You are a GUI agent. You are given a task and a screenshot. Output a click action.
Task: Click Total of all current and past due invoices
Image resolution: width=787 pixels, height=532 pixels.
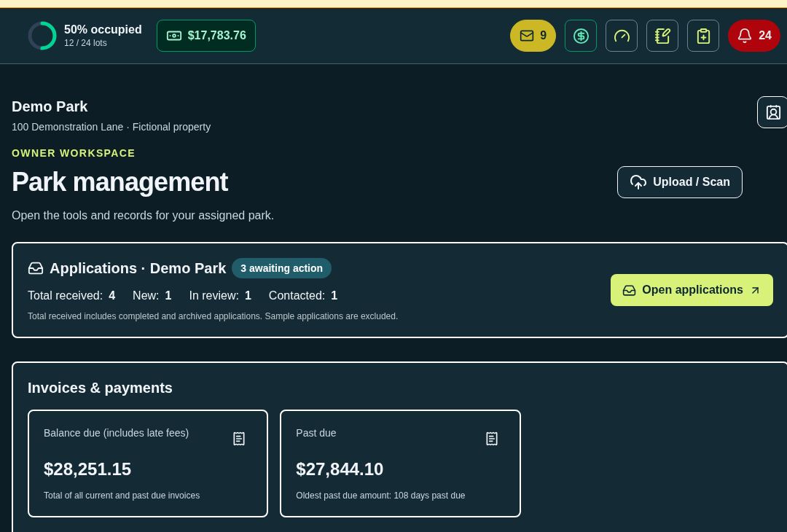122,496
